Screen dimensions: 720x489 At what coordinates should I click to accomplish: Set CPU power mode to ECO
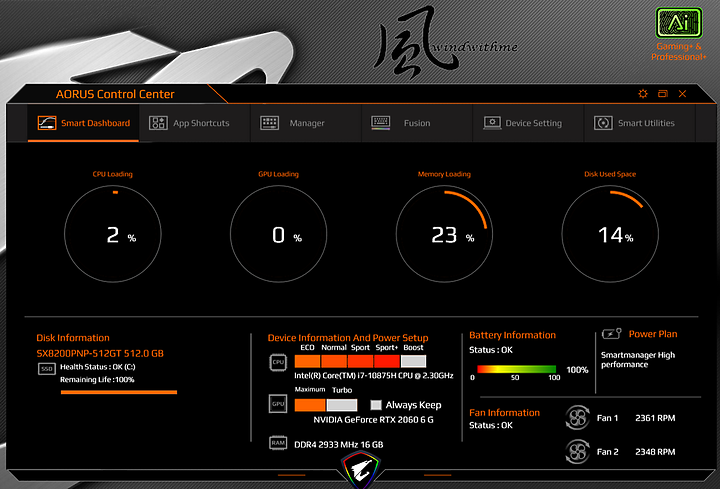click(x=307, y=361)
